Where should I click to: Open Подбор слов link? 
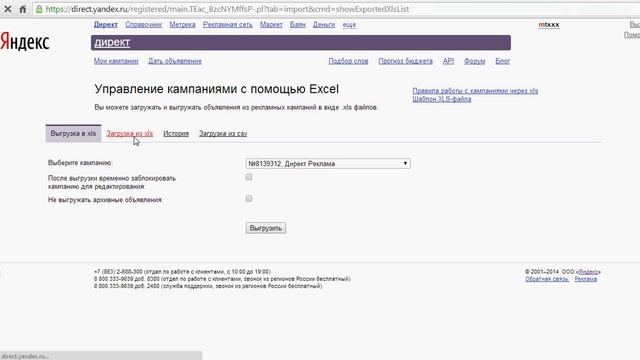(x=349, y=61)
